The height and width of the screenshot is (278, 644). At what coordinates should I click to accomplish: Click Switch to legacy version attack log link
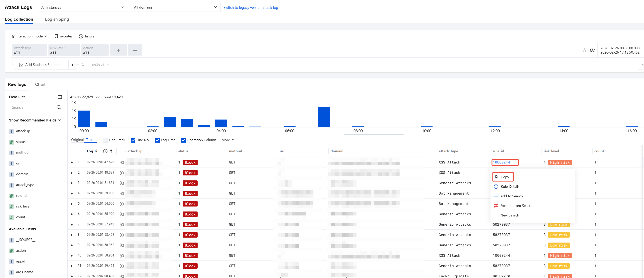(x=250, y=8)
